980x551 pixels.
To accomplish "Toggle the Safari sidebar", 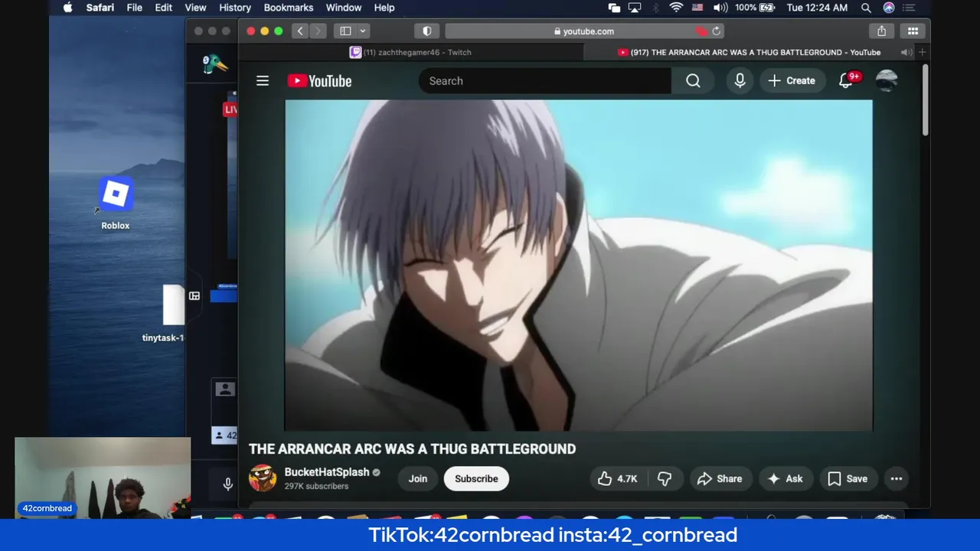I will point(345,31).
